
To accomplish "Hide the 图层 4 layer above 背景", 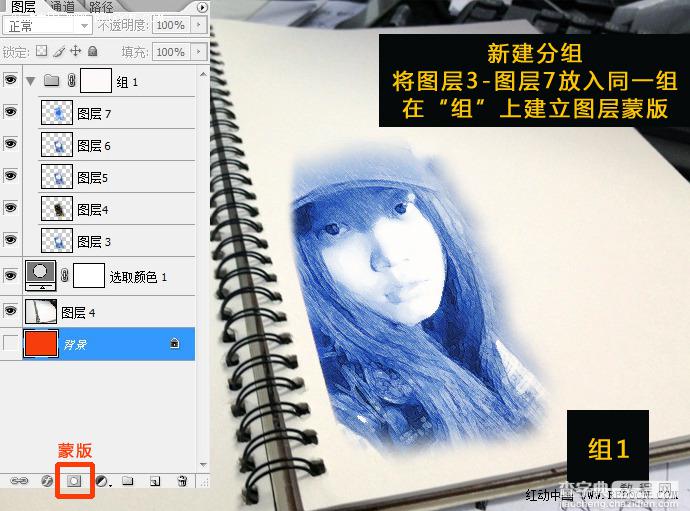I will point(11,311).
